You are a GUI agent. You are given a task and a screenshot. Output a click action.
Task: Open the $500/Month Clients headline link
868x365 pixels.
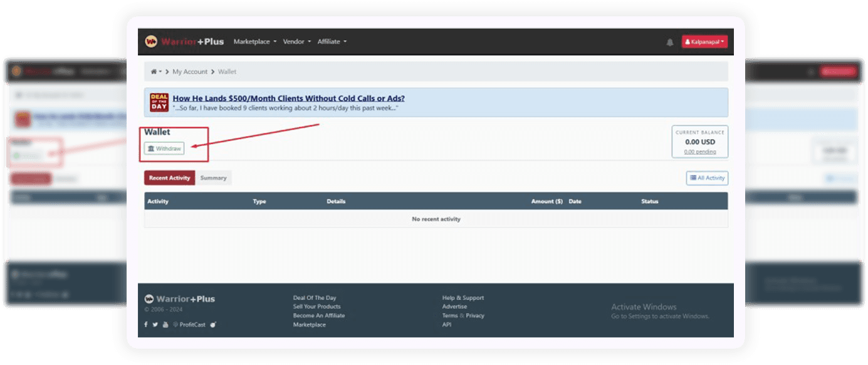pyautogui.click(x=289, y=98)
